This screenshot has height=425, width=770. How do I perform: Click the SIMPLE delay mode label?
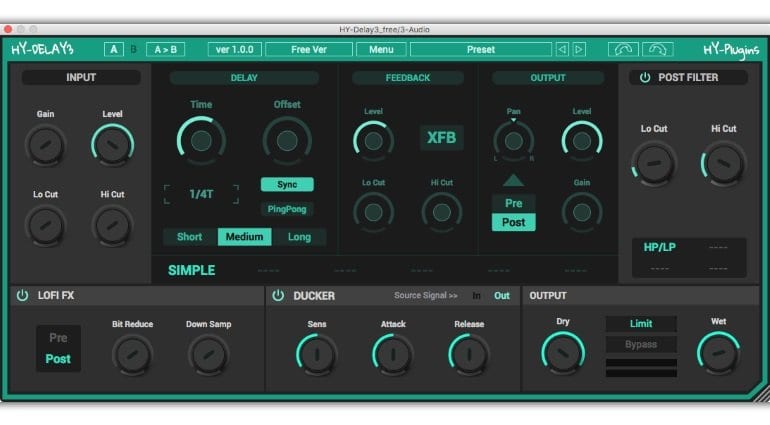pyautogui.click(x=191, y=270)
